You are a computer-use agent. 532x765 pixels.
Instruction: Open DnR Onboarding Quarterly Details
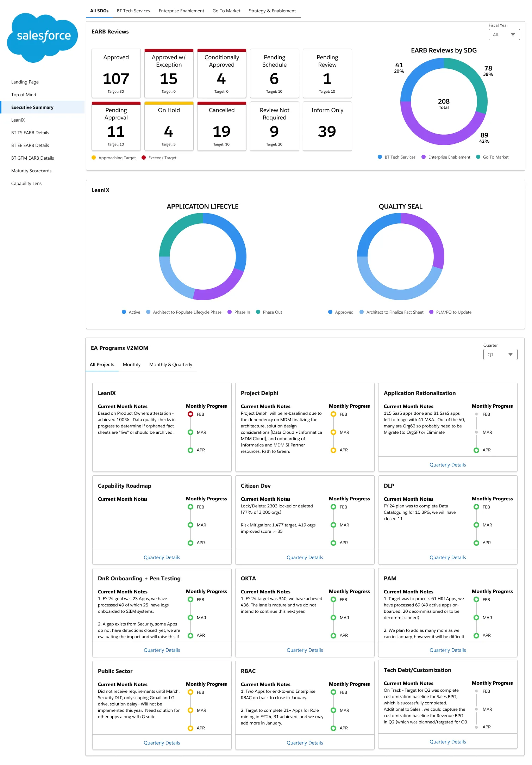(x=162, y=650)
